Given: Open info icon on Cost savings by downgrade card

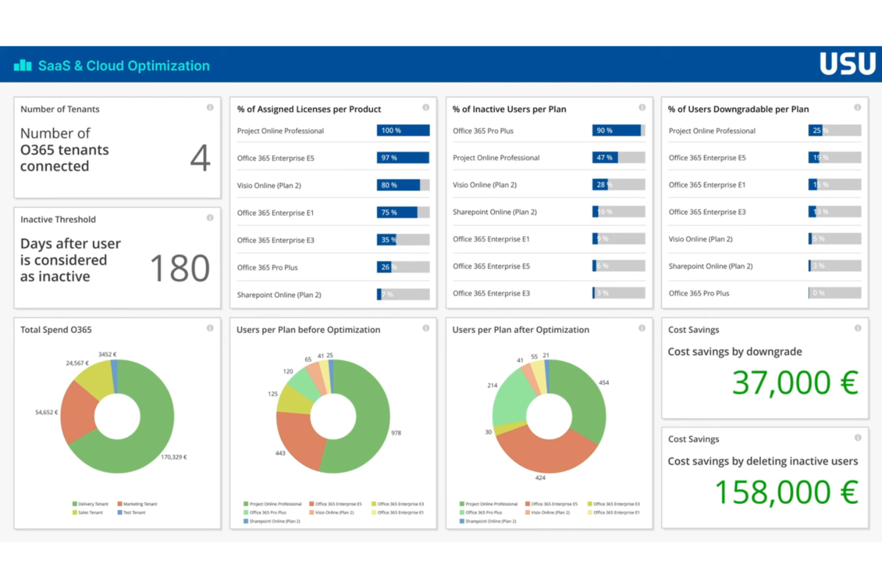Looking at the screenshot, I should coord(858,328).
